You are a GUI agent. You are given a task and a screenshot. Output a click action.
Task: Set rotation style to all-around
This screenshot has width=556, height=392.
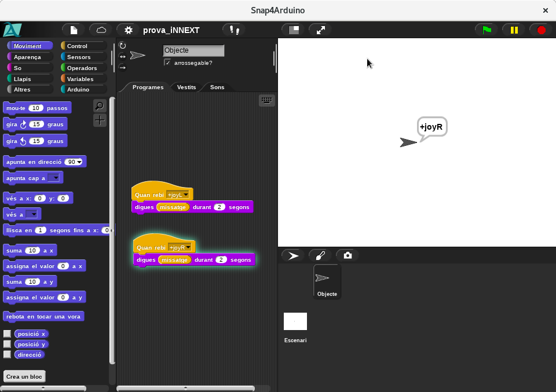click(x=122, y=45)
